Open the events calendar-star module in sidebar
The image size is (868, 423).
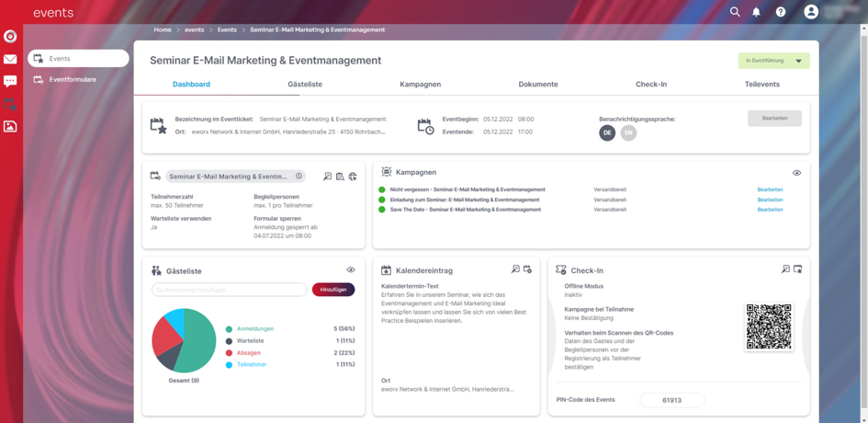coord(10,104)
